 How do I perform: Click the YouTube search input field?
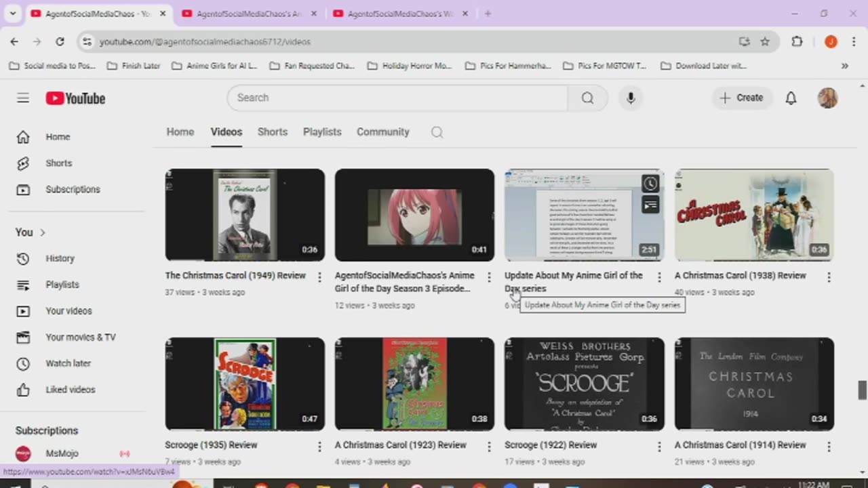[x=397, y=98]
